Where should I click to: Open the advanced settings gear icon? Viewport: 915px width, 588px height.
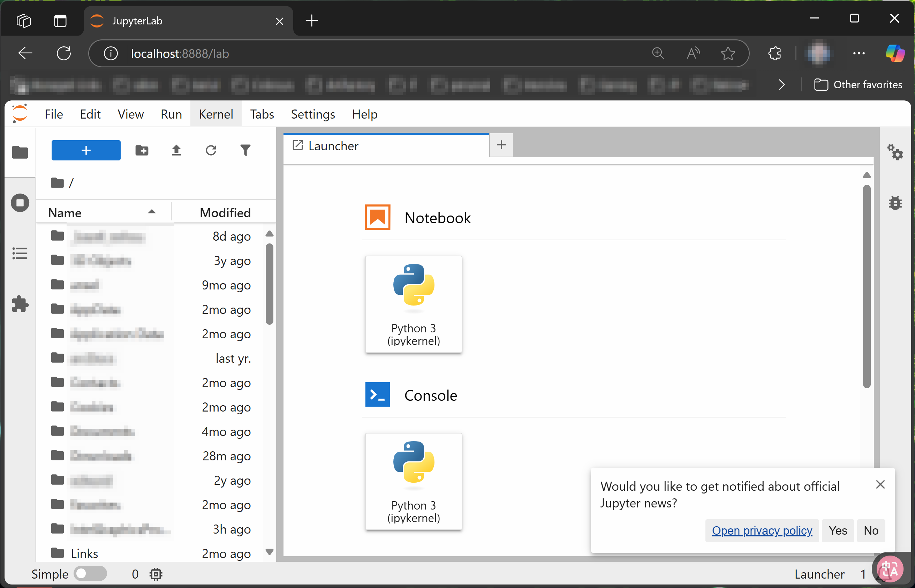(895, 152)
